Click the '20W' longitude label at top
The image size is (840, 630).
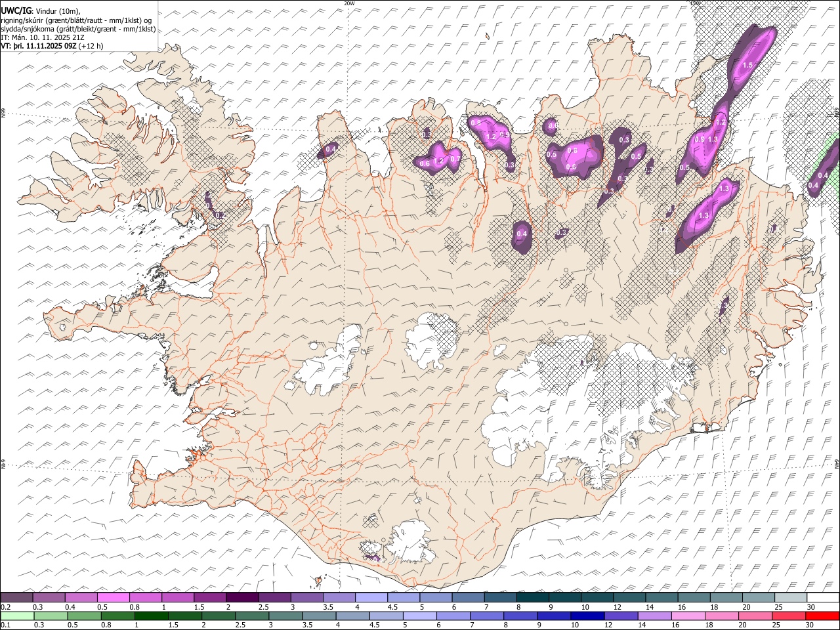(349, 3)
